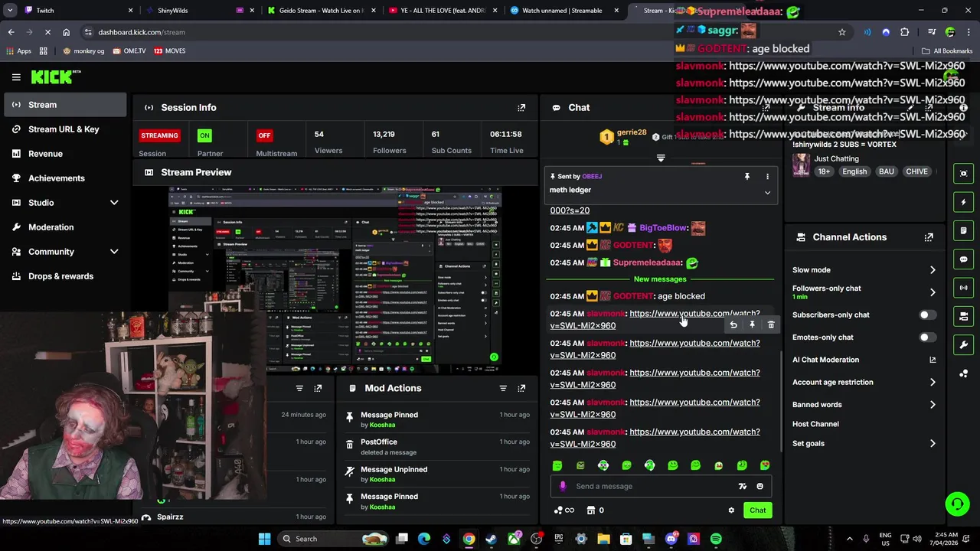Click the English stream tag
This screenshot has width=980, height=551.
point(854,171)
